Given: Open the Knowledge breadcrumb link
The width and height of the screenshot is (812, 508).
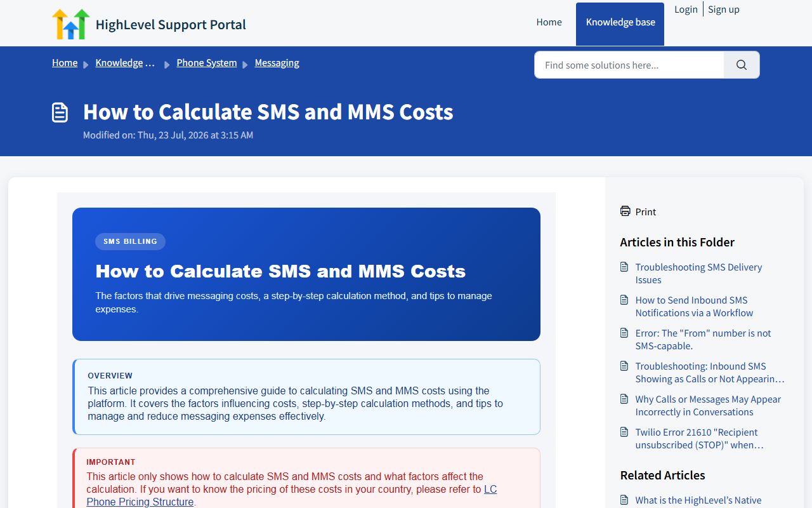Looking at the screenshot, I should tap(126, 63).
